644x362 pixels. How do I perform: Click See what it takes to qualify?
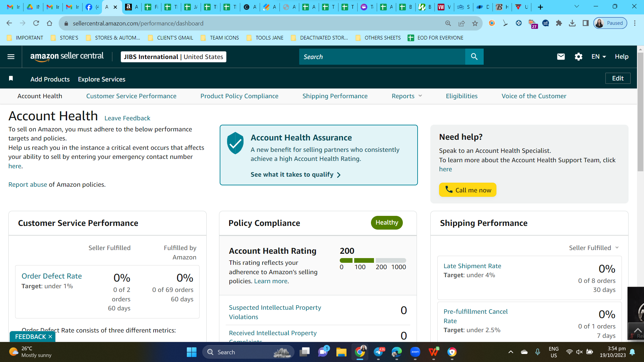[x=296, y=175]
